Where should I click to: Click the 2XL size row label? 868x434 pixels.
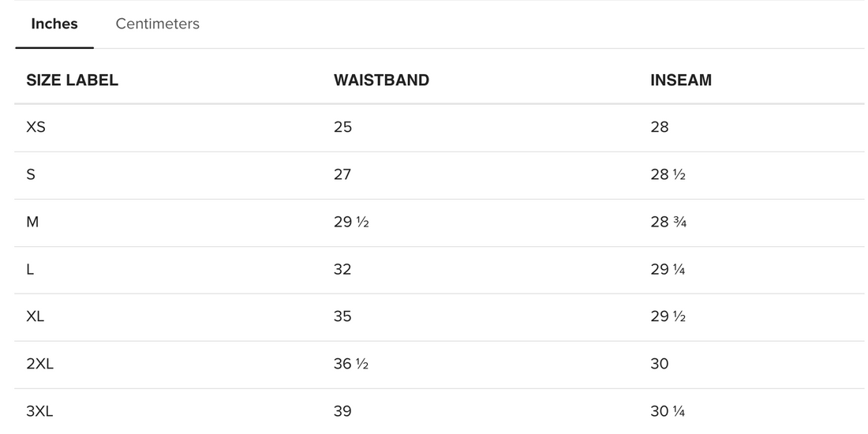click(x=39, y=364)
